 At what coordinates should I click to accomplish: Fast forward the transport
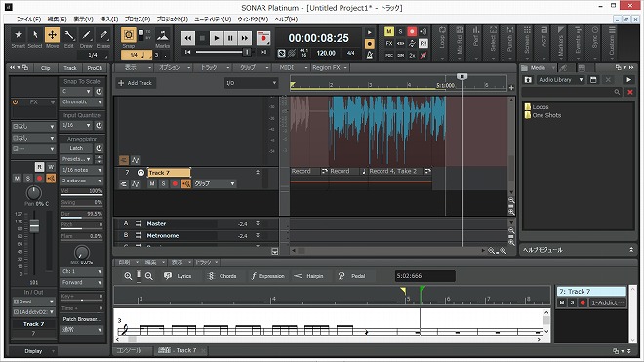click(244, 38)
